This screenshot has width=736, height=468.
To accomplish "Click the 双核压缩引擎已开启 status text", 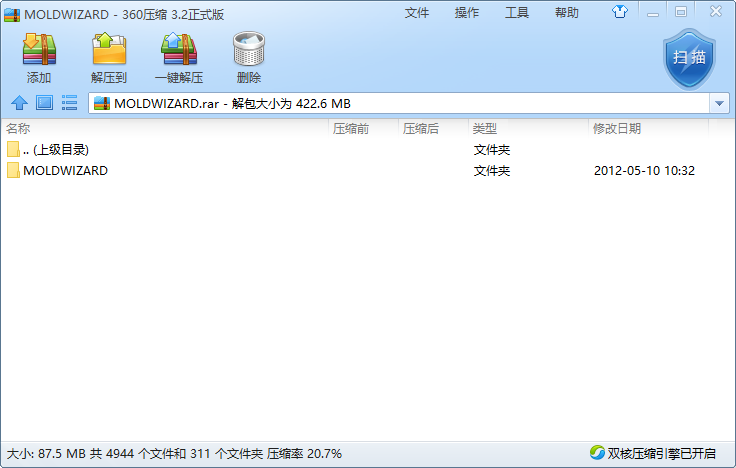I will [x=661, y=453].
